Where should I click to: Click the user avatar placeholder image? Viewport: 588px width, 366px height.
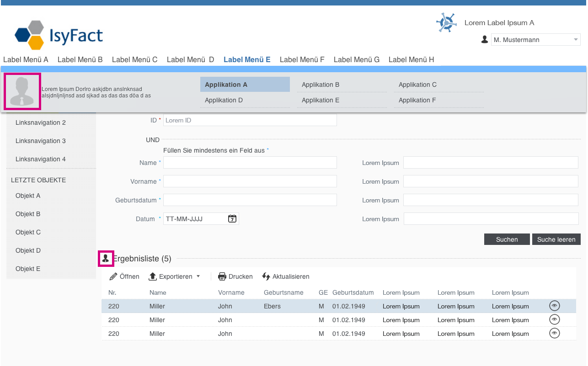tap(22, 91)
